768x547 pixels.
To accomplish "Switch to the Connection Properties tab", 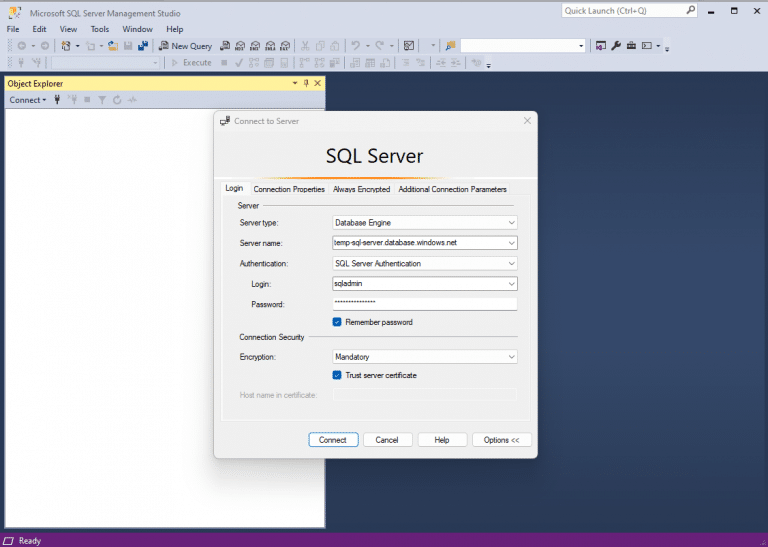I will (x=289, y=190).
